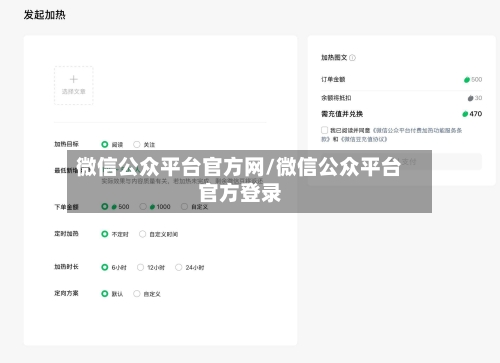Click the 需充值并兑换 label

[342, 114]
